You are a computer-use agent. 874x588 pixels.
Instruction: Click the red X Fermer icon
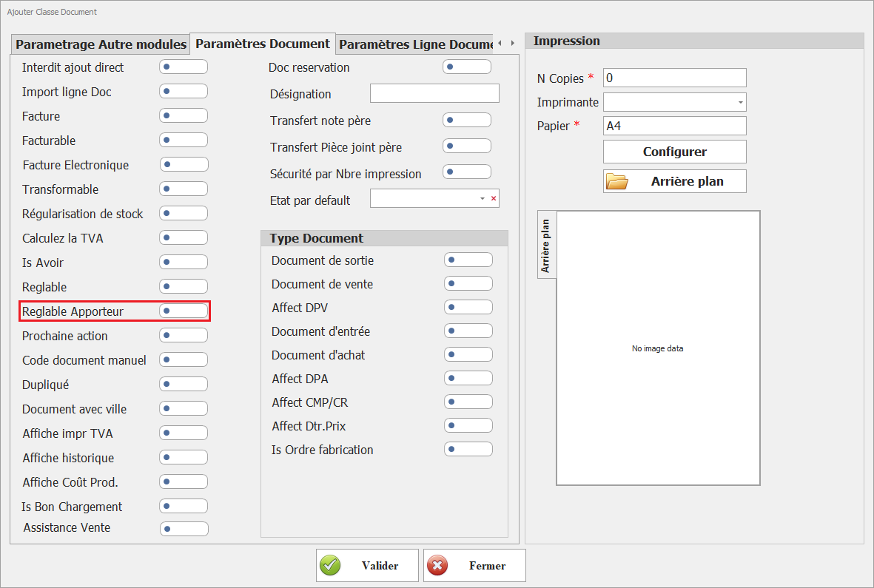click(x=437, y=565)
